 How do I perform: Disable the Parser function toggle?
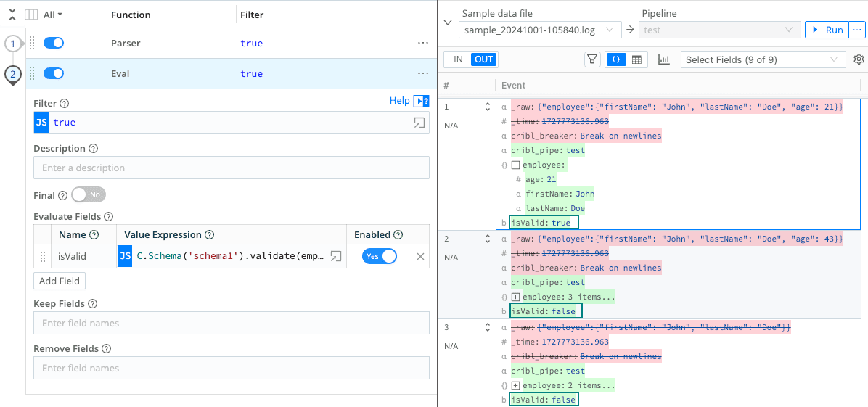(54, 44)
